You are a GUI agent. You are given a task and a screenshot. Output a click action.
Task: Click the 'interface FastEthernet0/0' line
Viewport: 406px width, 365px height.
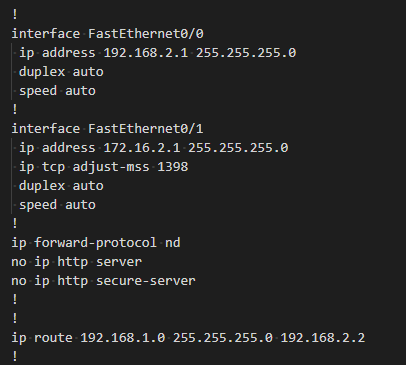point(107,34)
